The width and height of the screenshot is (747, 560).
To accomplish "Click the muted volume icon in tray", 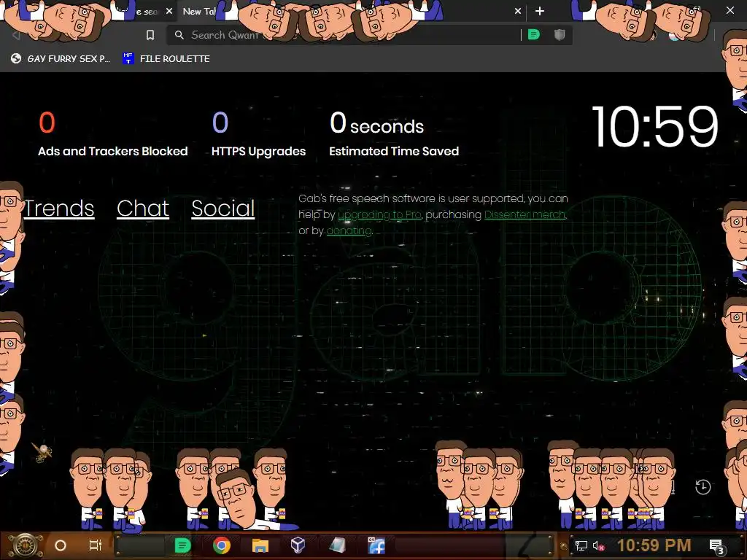I will 598,545.
